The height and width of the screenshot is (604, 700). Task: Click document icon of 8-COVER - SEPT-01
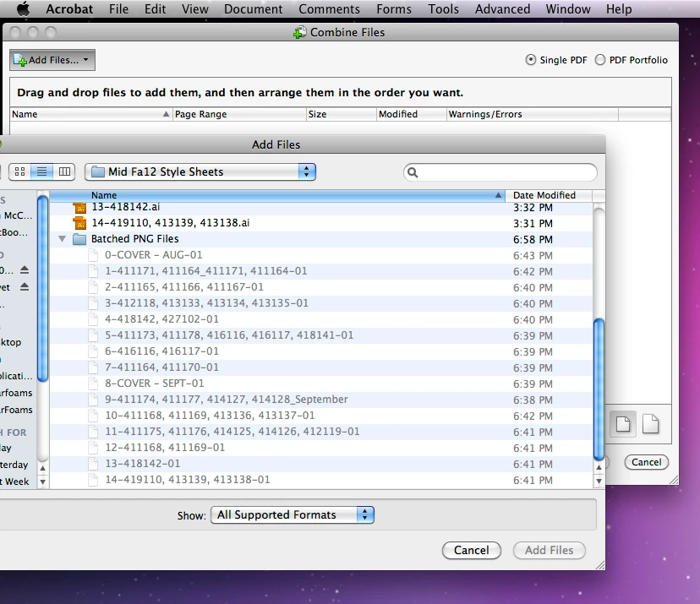[93, 384]
